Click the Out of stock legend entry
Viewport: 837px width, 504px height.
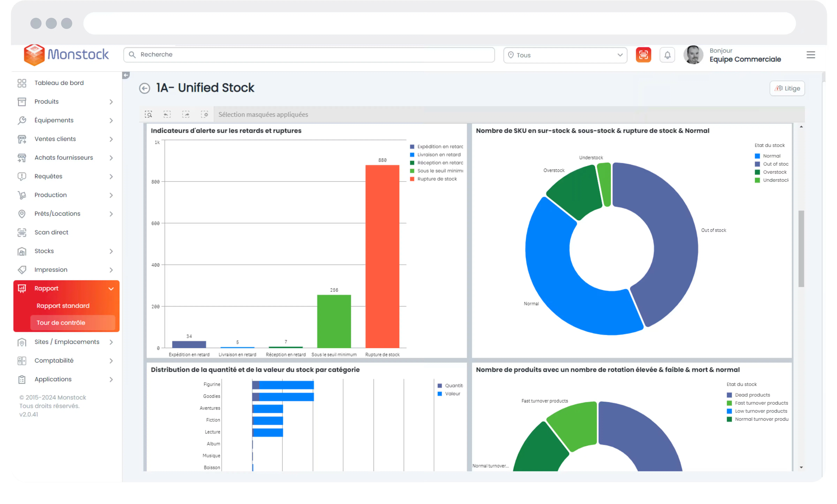click(772, 164)
